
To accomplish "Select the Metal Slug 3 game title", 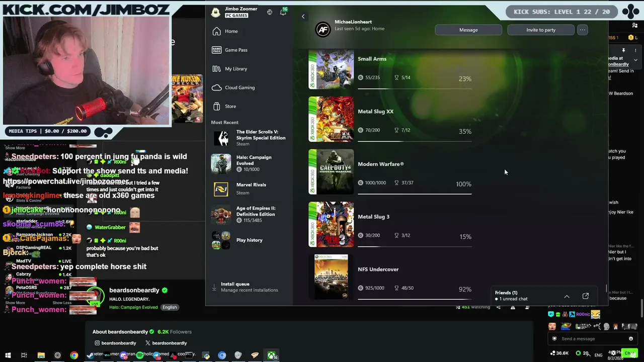I will click(373, 217).
